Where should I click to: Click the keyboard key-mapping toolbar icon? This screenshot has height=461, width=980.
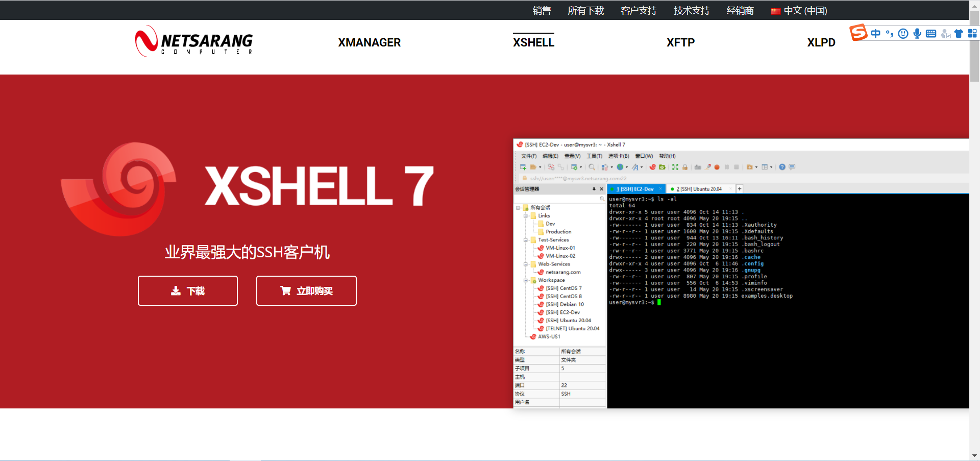coord(698,167)
